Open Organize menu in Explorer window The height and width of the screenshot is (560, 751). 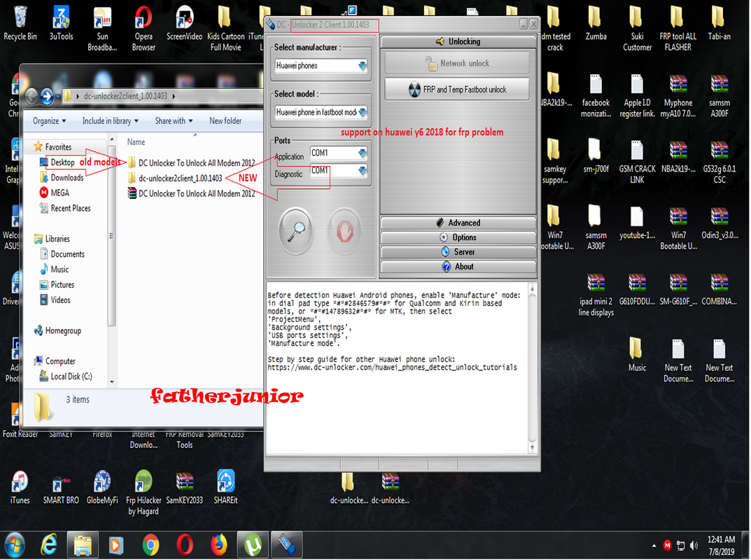point(49,121)
